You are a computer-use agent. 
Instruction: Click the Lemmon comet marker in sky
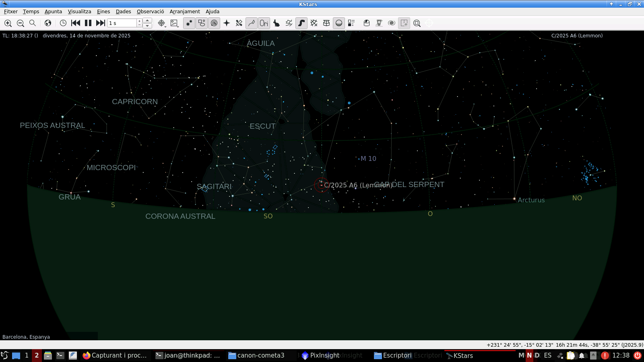pos(321,185)
